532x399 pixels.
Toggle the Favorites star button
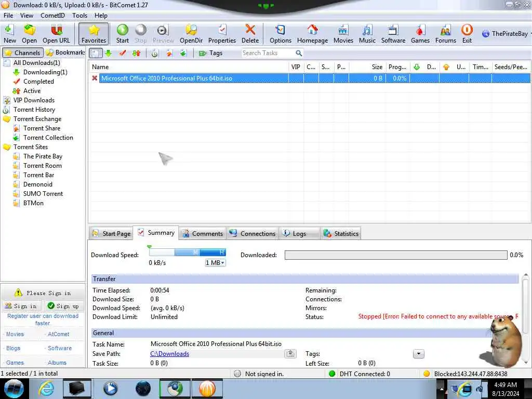[x=94, y=34]
